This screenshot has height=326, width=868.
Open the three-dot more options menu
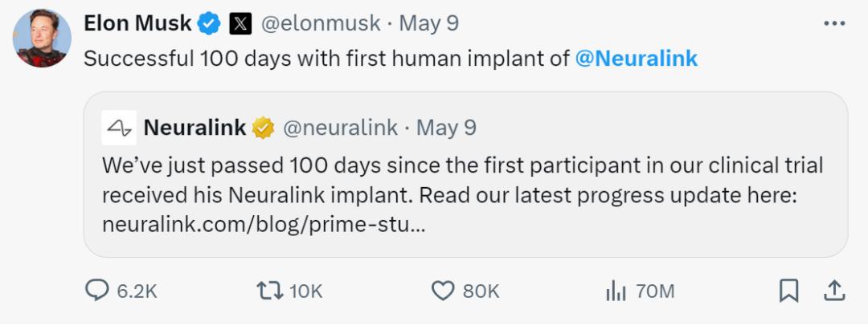(835, 24)
